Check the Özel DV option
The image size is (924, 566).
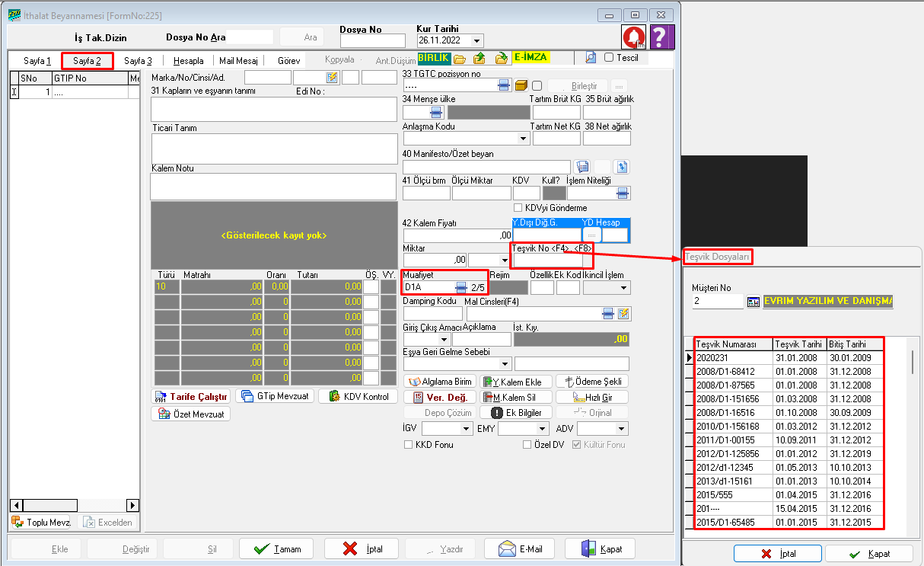527,444
